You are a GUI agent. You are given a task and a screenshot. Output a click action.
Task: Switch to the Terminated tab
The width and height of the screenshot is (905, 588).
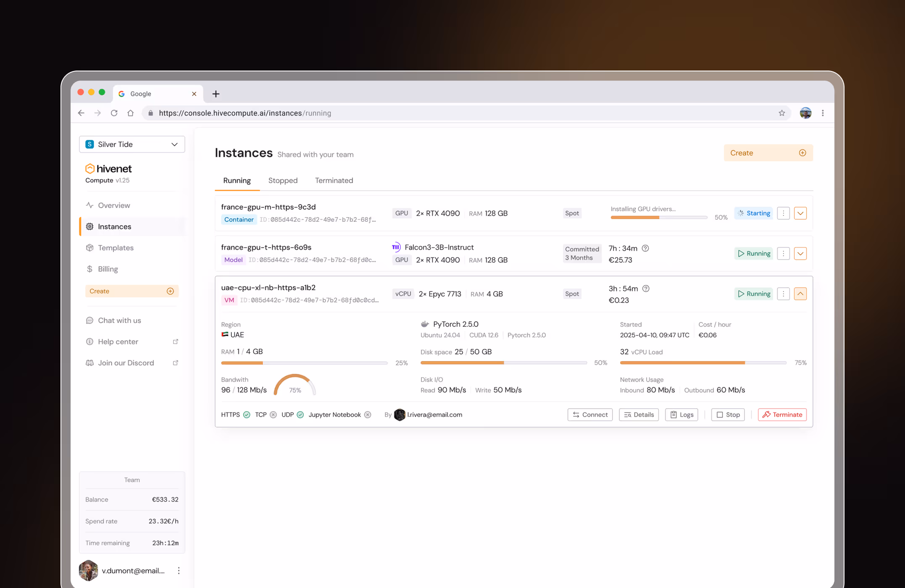[x=334, y=180]
